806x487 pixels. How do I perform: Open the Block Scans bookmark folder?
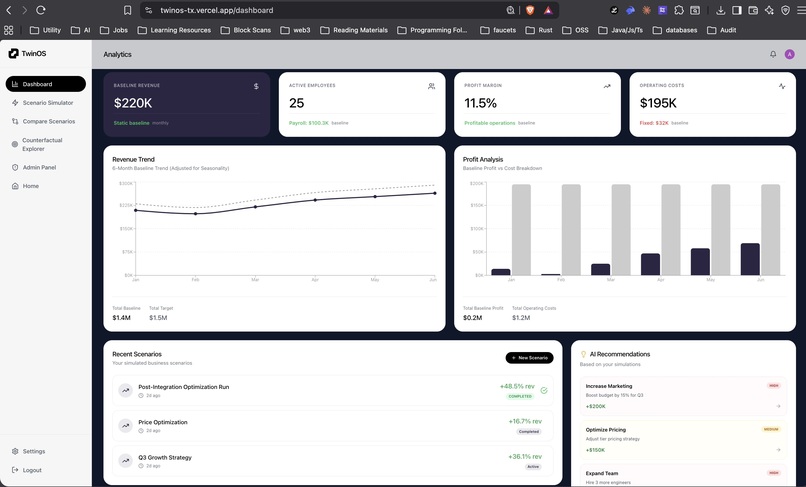pos(246,30)
